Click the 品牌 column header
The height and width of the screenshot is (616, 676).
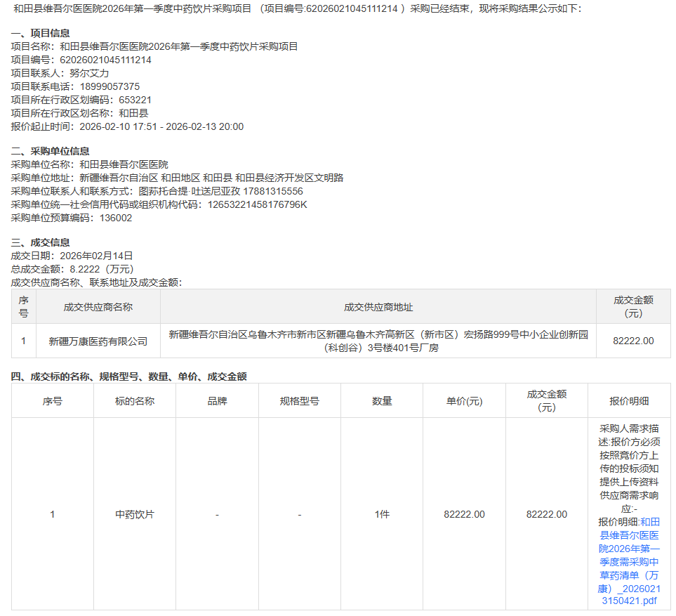click(x=217, y=401)
